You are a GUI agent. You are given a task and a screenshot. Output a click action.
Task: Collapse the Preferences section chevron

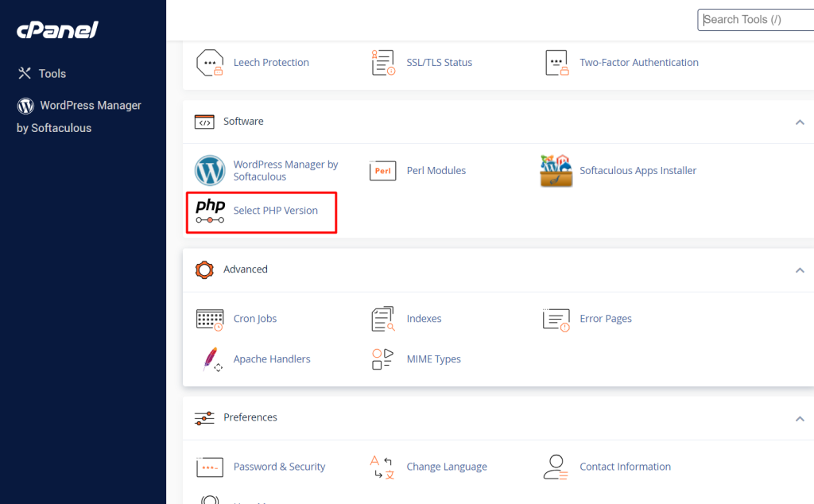pos(800,419)
